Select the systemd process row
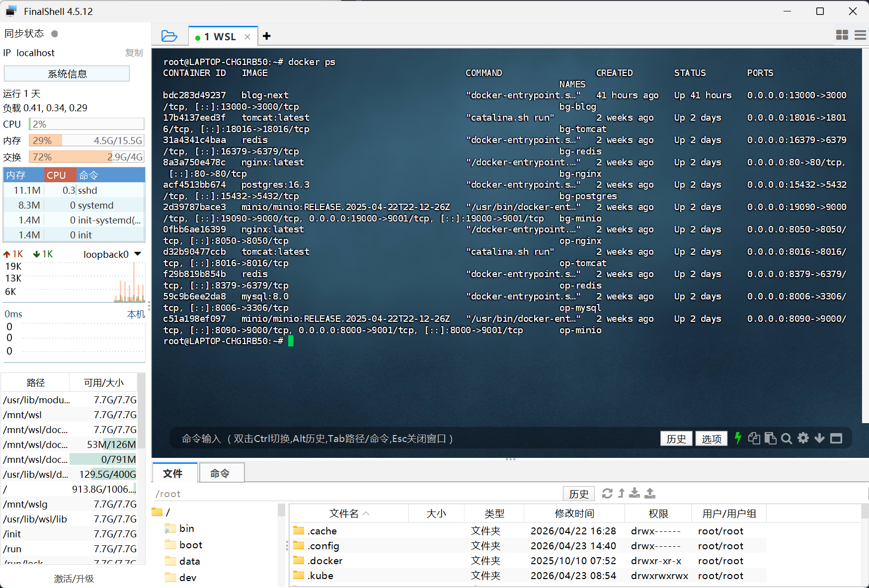This screenshot has height=588, width=869. click(74, 205)
